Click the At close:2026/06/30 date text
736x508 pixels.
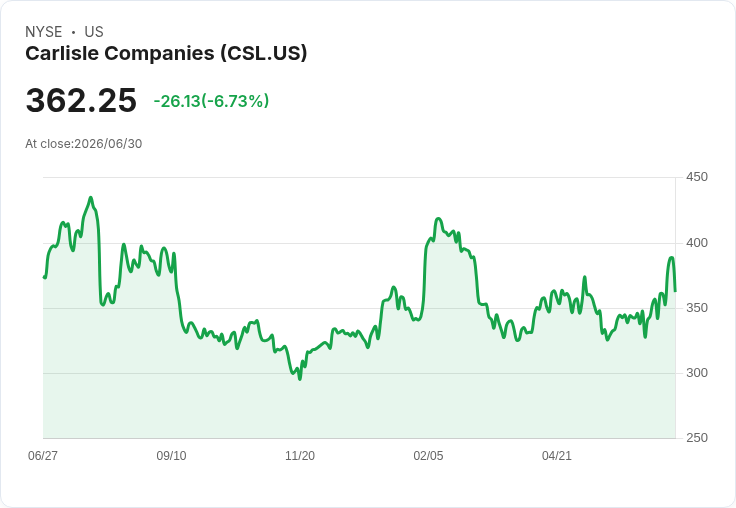[x=84, y=144]
